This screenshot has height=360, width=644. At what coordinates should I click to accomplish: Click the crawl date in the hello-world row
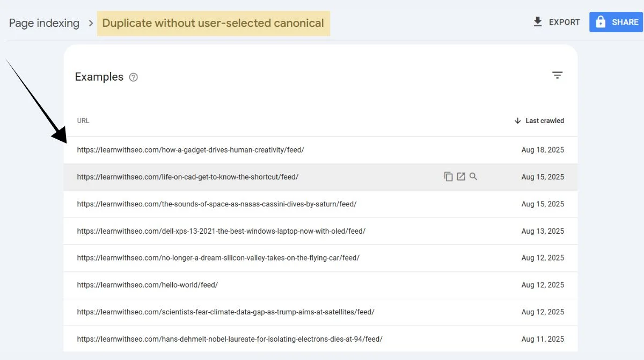pyautogui.click(x=543, y=285)
